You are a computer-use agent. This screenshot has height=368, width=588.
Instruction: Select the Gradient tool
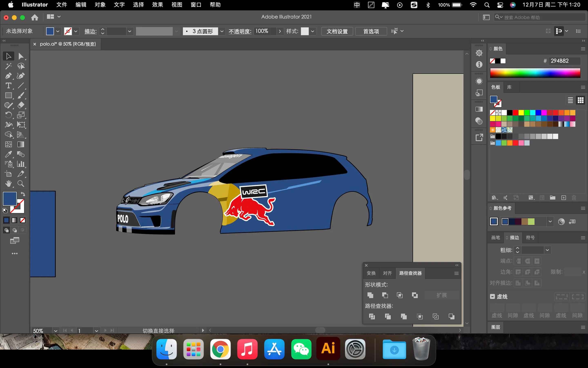click(21, 144)
